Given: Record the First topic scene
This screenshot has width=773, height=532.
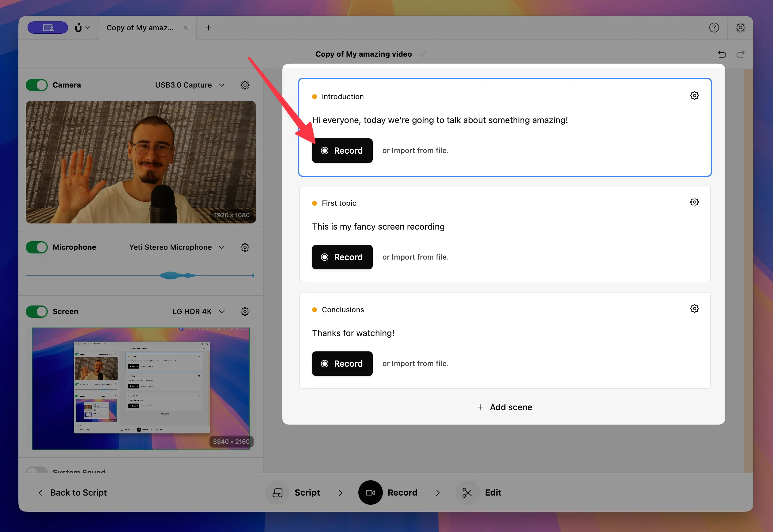Looking at the screenshot, I should [342, 257].
